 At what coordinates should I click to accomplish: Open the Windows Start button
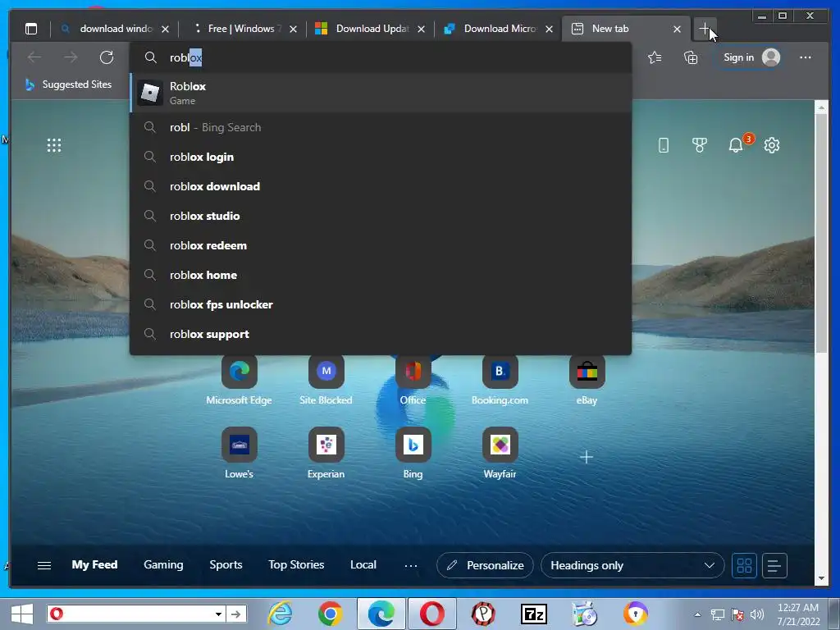pos(22,614)
